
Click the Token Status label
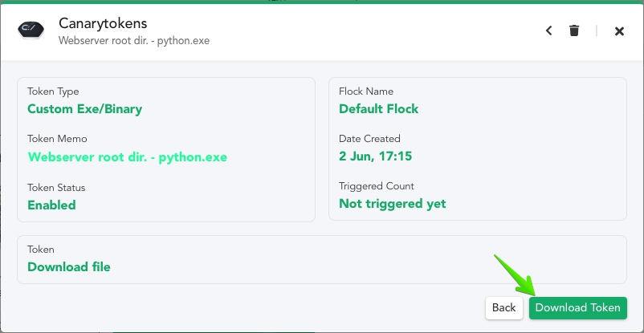(x=56, y=188)
